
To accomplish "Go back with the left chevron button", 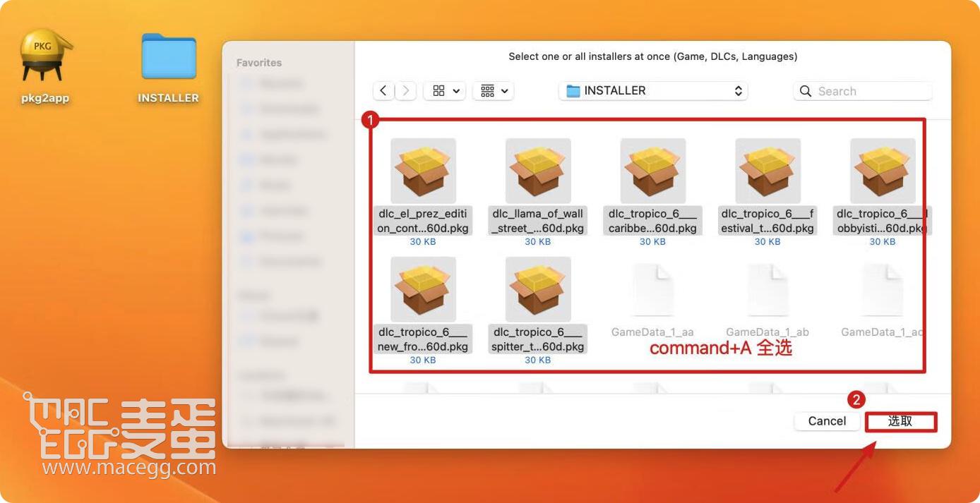I will [383, 90].
